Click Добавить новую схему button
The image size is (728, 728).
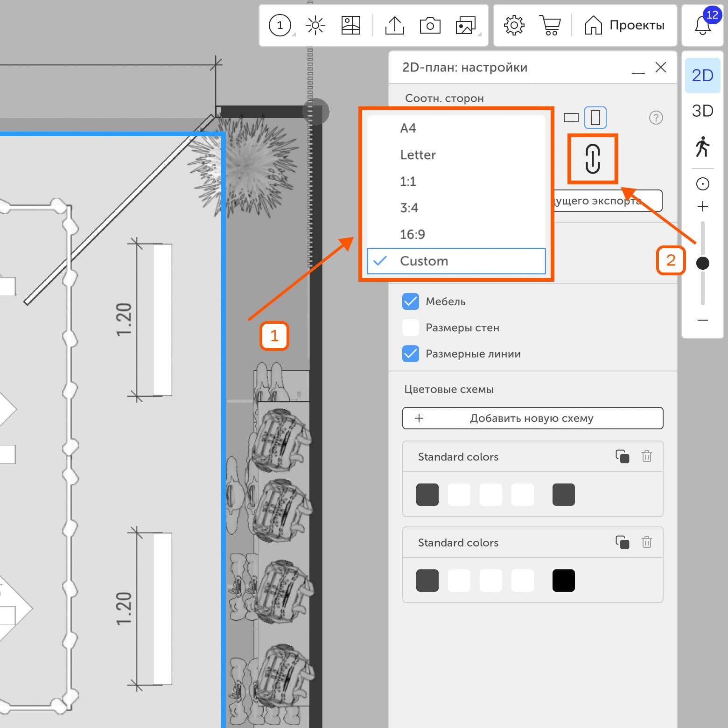[532, 418]
